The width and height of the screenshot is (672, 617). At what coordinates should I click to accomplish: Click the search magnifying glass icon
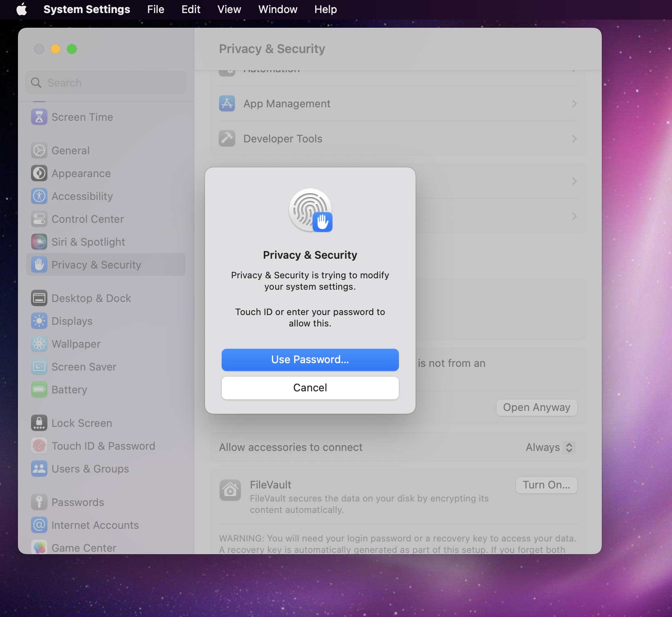[x=36, y=83]
